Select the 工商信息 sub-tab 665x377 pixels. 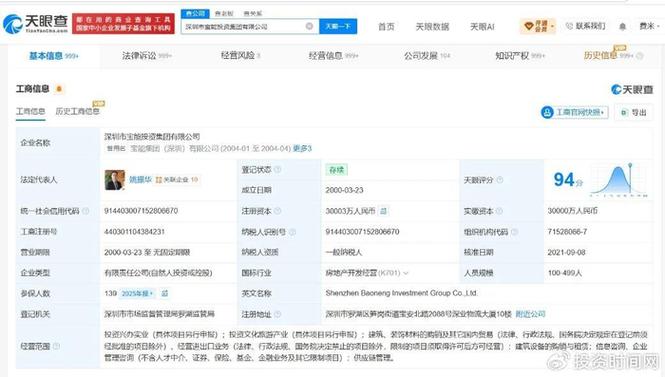[x=31, y=112]
